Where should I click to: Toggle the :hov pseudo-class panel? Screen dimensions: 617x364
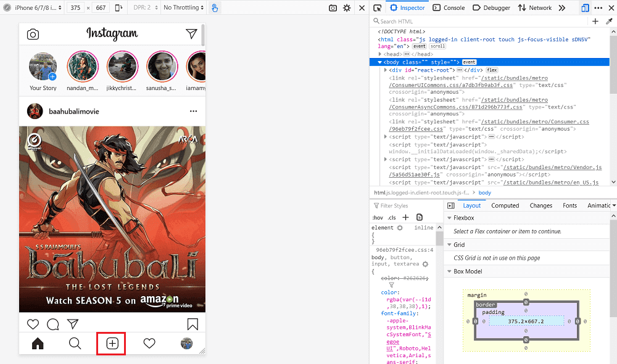click(377, 218)
